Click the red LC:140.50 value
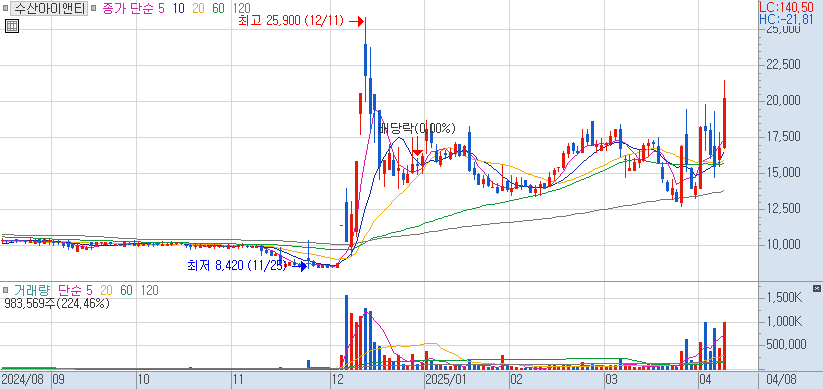This screenshot has height=389, width=823. (787, 7)
